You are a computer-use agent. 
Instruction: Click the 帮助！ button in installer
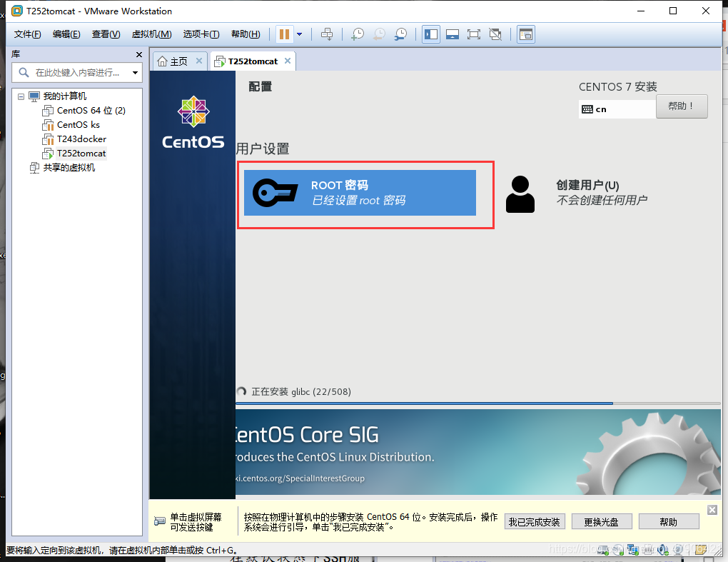point(682,106)
